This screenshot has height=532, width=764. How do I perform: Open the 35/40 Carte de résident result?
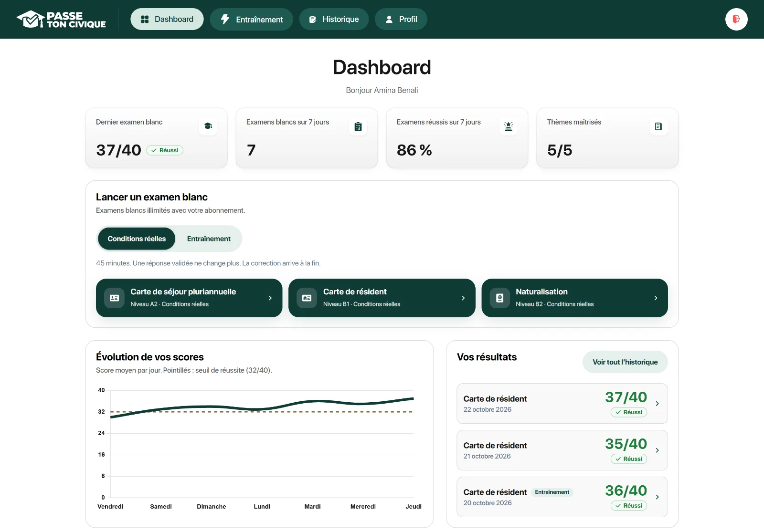click(x=562, y=450)
